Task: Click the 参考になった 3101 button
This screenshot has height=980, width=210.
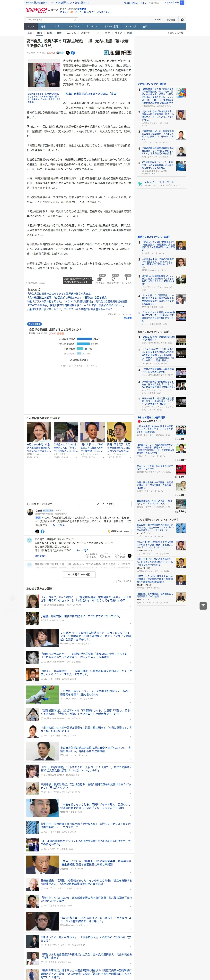Action: point(119,531)
